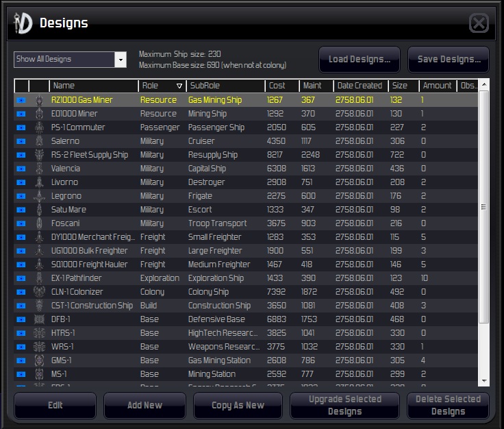Sort the table by Date Created column
504x429 pixels.
point(361,86)
